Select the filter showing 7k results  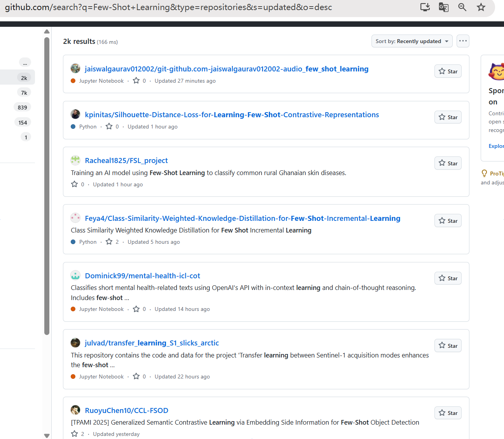pyautogui.click(x=24, y=93)
